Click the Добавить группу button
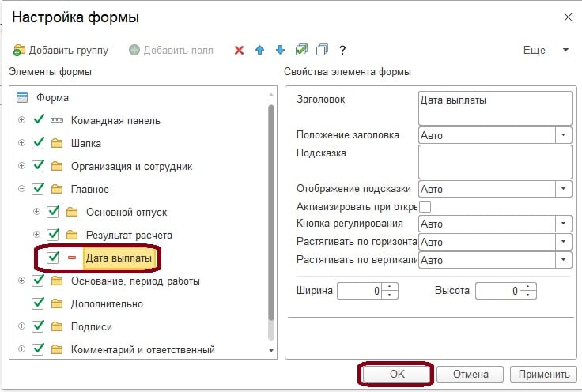The height and width of the screenshot is (392, 582). [x=61, y=50]
